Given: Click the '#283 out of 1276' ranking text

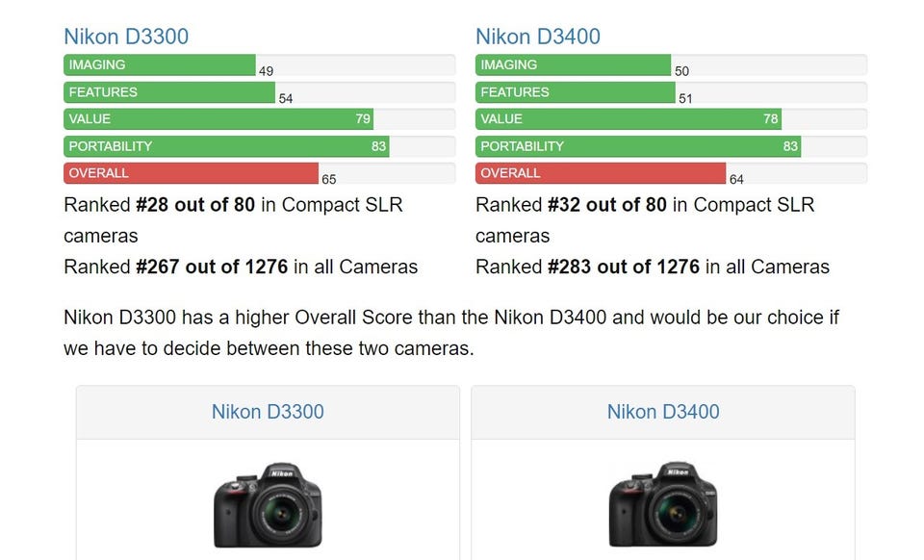Looking at the screenshot, I should tap(624, 267).
